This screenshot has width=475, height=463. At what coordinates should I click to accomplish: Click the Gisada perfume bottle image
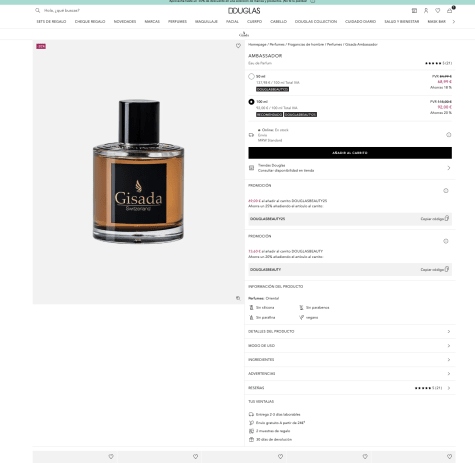point(138,171)
